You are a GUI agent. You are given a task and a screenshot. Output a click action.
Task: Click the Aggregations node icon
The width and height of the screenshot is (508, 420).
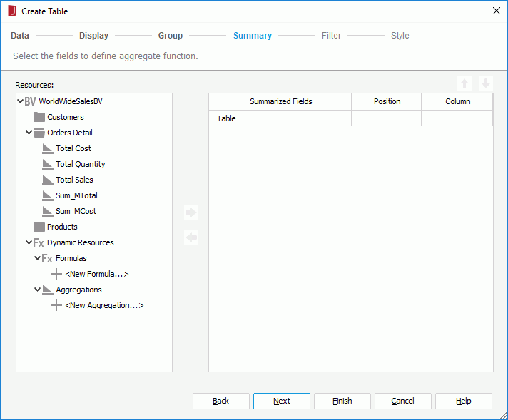pyautogui.click(x=48, y=290)
